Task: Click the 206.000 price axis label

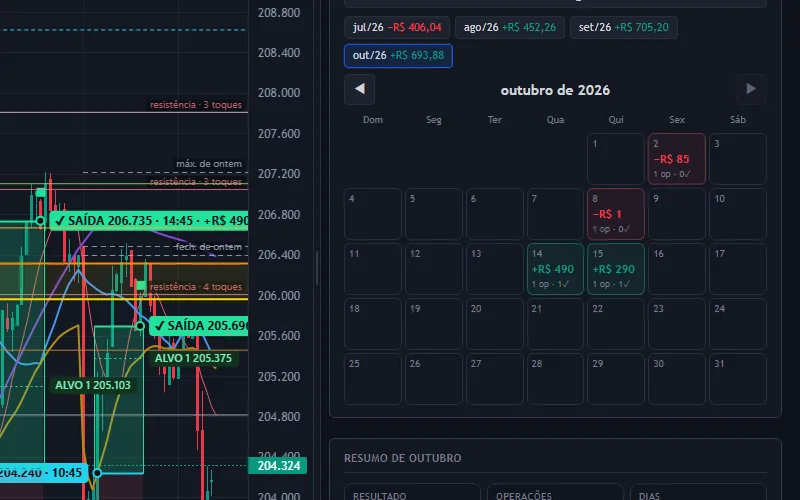Action: tap(279, 295)
